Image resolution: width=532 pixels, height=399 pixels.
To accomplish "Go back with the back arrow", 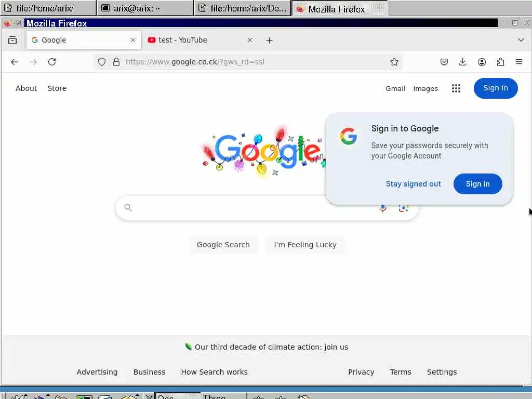I will click(15, 62).
